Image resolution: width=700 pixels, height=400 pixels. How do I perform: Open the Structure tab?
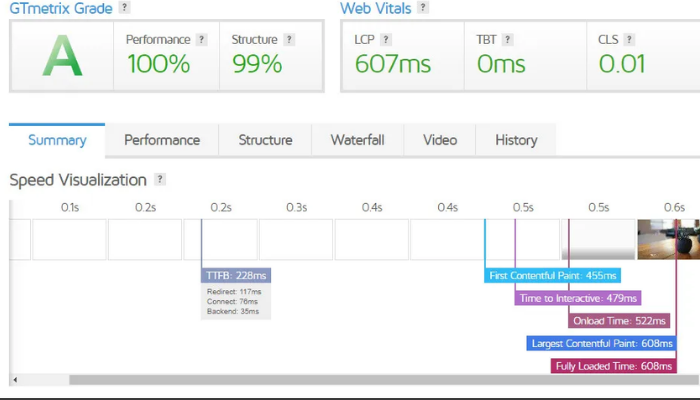[x=265, y=140]
